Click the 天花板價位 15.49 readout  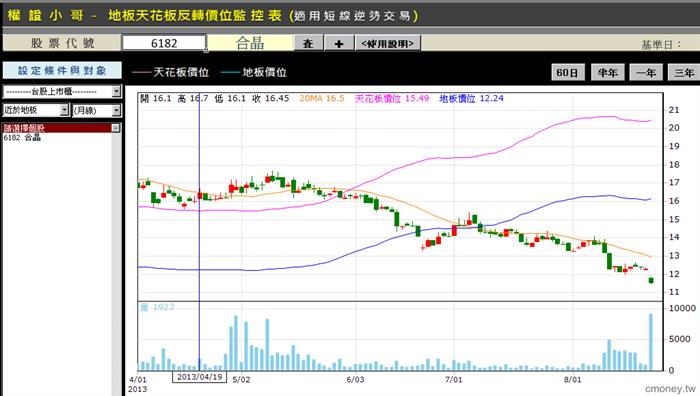392,98
